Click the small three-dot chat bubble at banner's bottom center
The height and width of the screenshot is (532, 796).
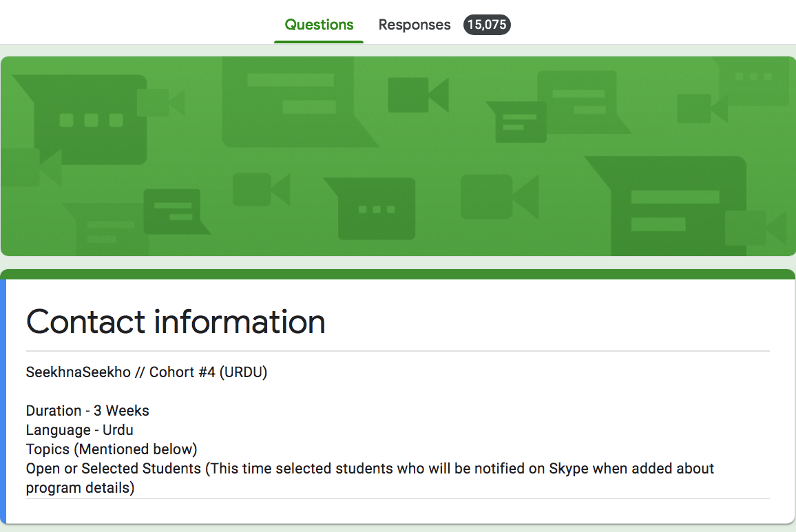click(x=376, y=208)
